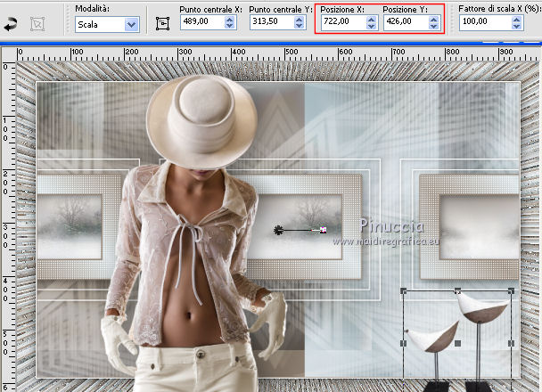Increase Punto centrale X value
This screenshot has width=542, height=392.
pyautogui.click(x=229, y=19)
